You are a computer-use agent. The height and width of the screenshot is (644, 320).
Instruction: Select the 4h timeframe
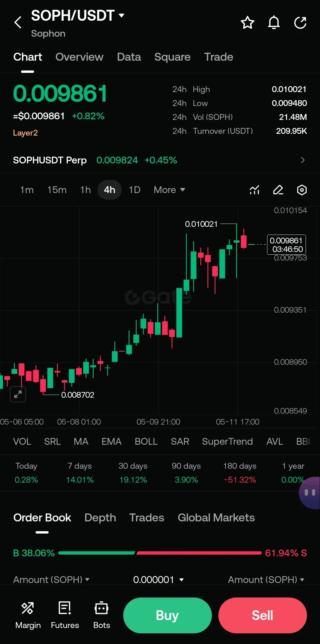point(110,190)
